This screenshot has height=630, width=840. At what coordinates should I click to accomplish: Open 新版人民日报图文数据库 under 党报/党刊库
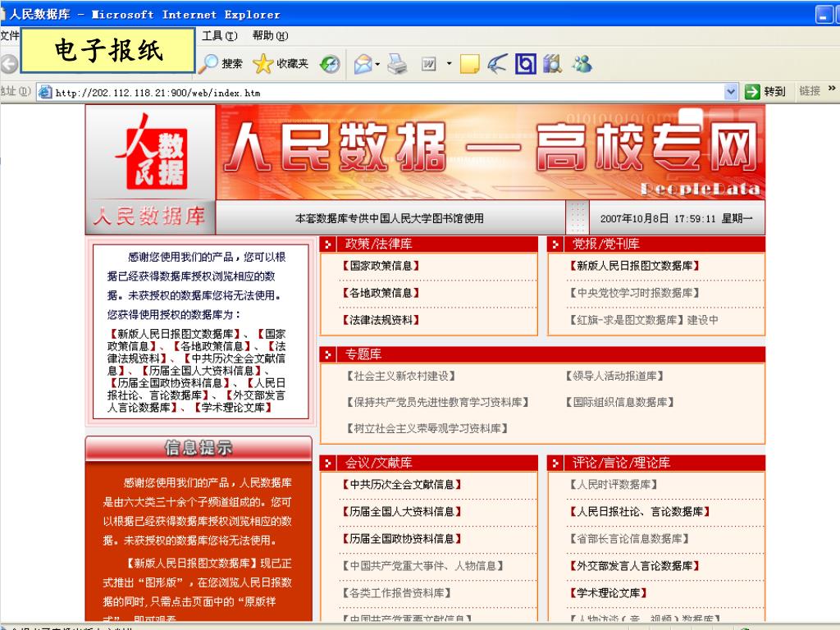[634, 266]
